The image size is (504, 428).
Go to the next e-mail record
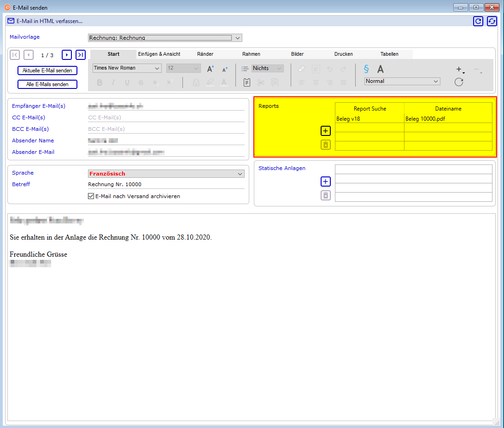click(67, 55)
